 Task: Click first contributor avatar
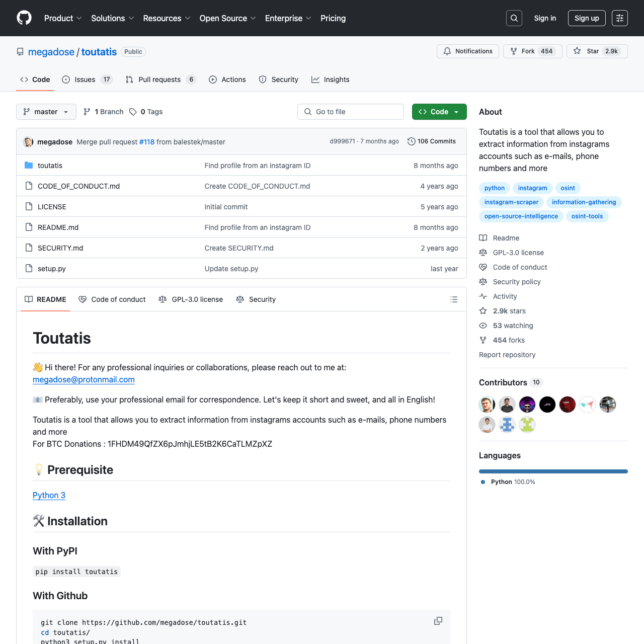[487, 405]
